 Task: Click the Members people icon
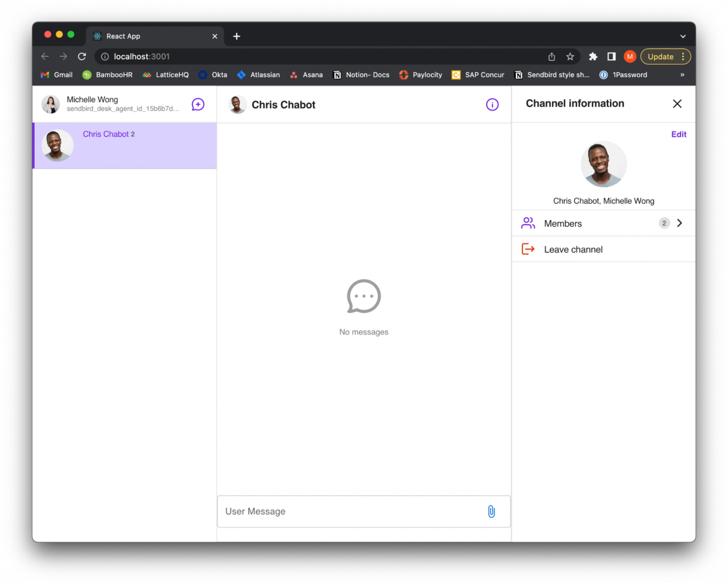pyautogui.click(x=528, y=223)
